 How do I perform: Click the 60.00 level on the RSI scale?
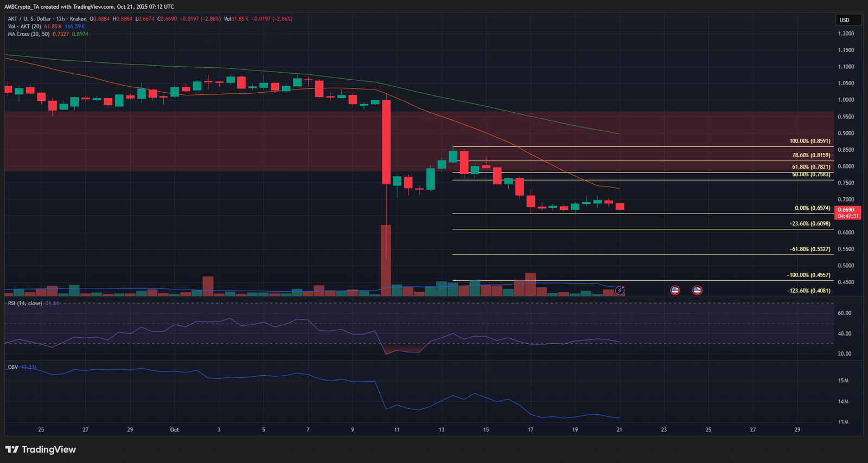pyautogui.click(x=845, y=313)
